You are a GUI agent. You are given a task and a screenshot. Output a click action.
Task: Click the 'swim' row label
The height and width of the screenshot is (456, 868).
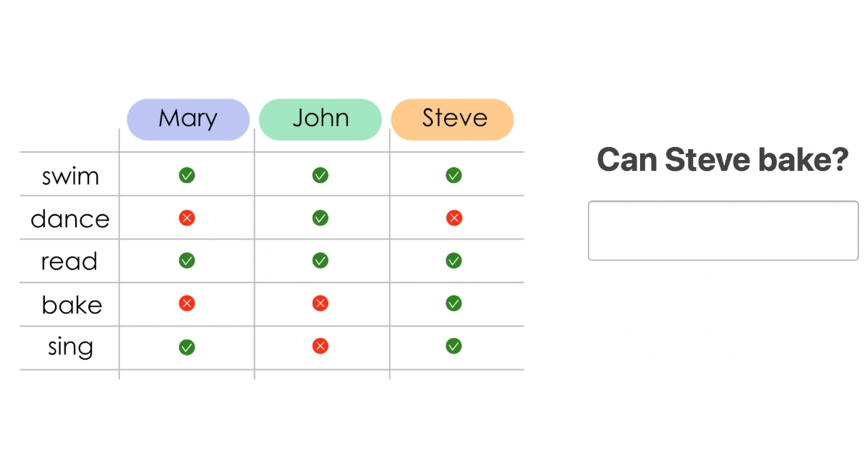tap(70, 176)
